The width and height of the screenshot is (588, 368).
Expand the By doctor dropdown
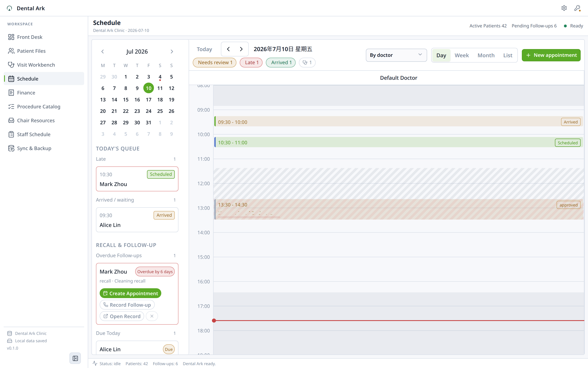click(396, 55)
